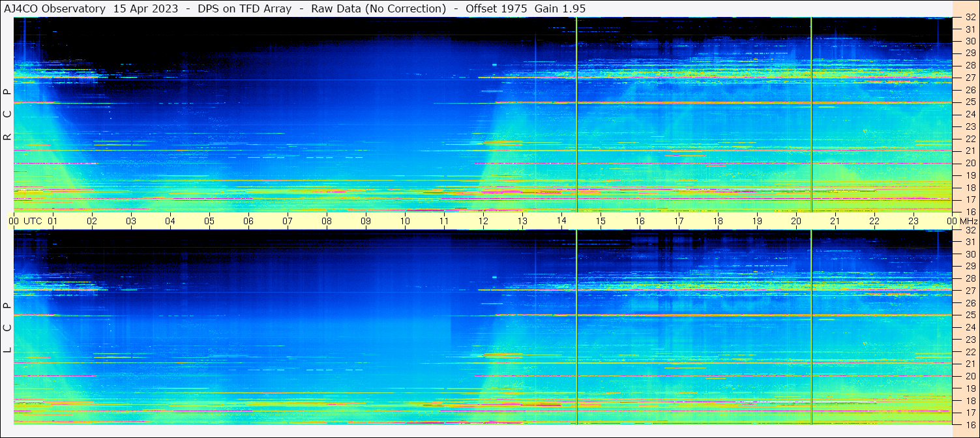Select hour "07" on the time axis
980x438 pixels.
point(288,221)
